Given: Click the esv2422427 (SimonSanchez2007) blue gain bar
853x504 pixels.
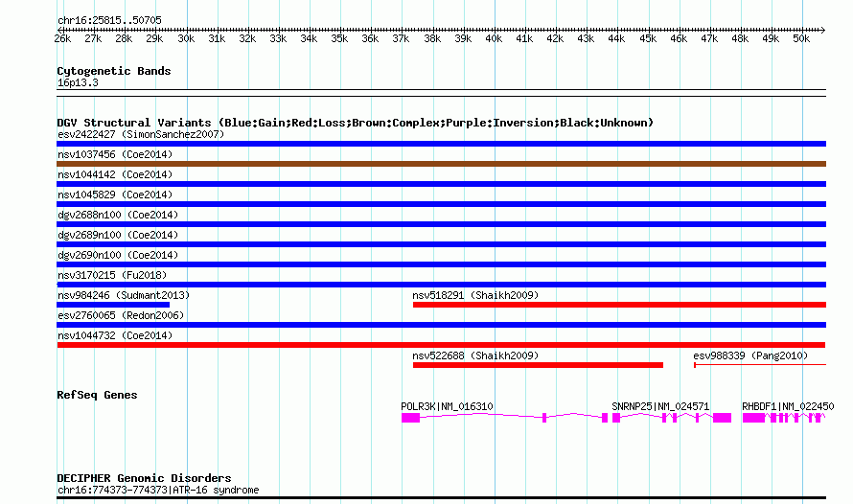Looking at the screenshot, I should coord(441,144).
